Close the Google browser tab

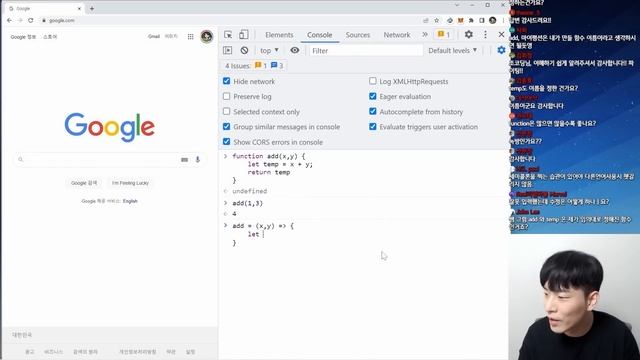point(79,8)
